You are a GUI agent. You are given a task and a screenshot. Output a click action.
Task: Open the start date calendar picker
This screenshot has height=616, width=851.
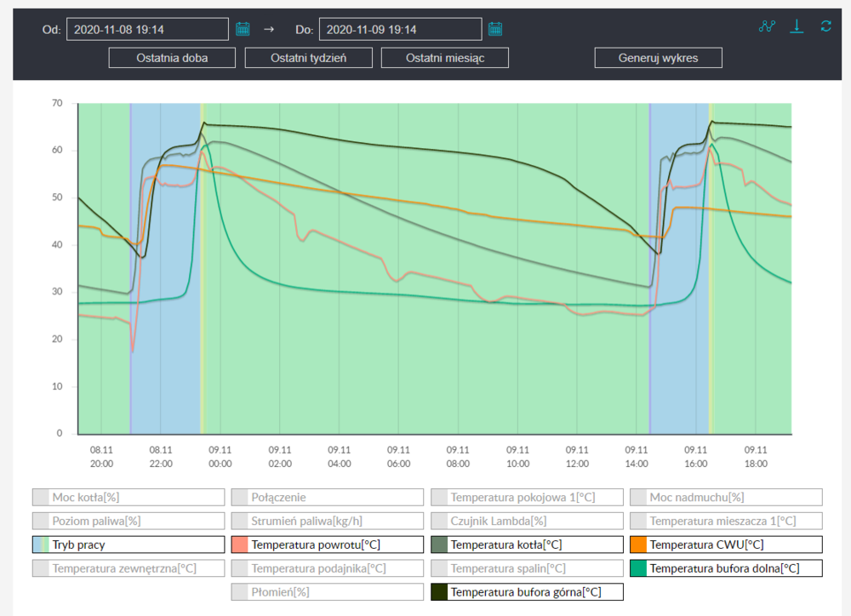[x=243, y=29]
